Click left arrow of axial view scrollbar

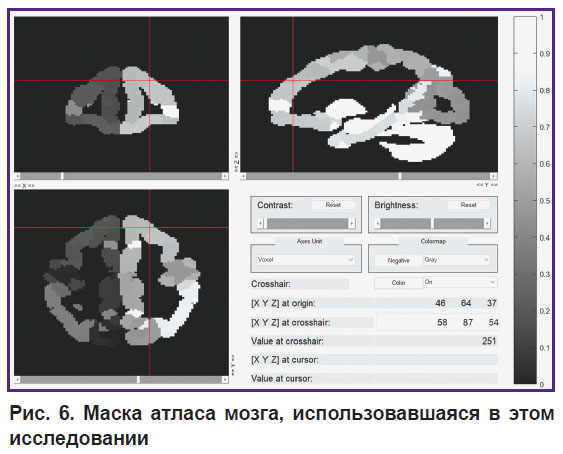(x=17, y=380)
